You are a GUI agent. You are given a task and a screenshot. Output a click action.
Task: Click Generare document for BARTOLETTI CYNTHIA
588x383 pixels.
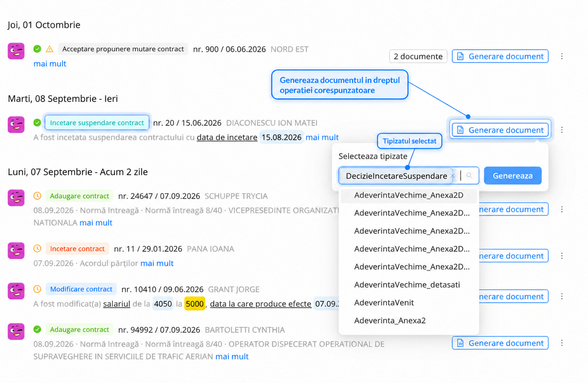pyautogui.click(x=500, y=343)
